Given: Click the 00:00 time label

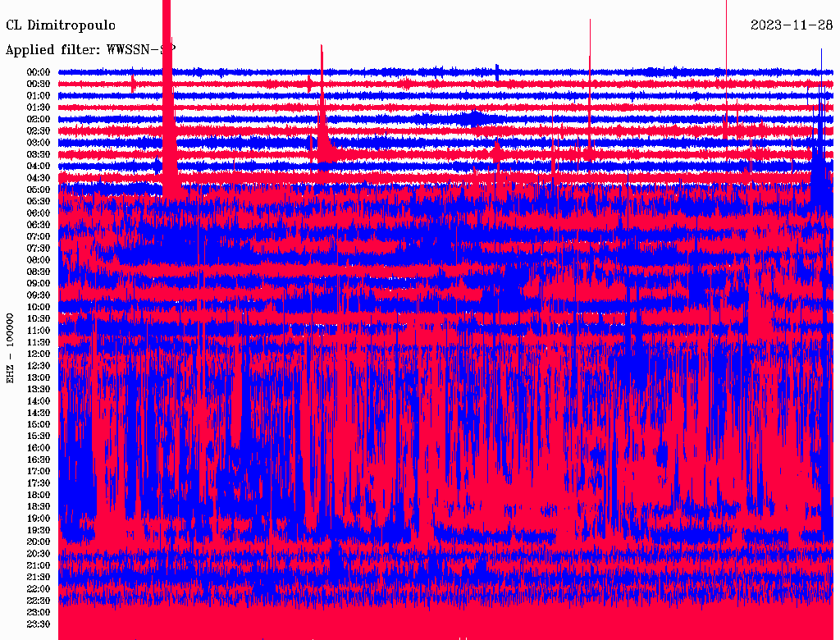Looking at the screenshot, I should pos(39,72).
